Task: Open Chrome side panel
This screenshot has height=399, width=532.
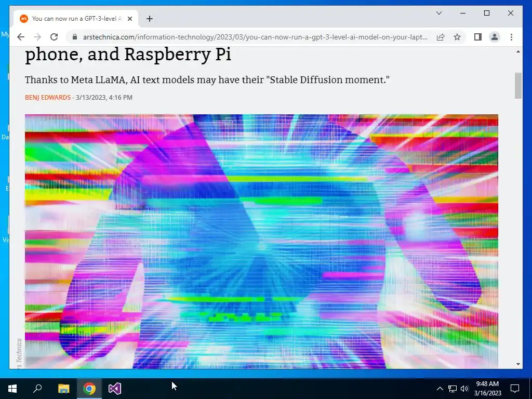Action: coord(478,37)
